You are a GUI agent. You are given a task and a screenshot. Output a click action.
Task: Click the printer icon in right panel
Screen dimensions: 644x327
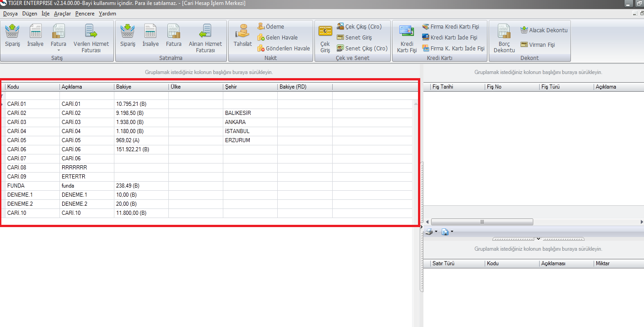[x=429, y=232]
